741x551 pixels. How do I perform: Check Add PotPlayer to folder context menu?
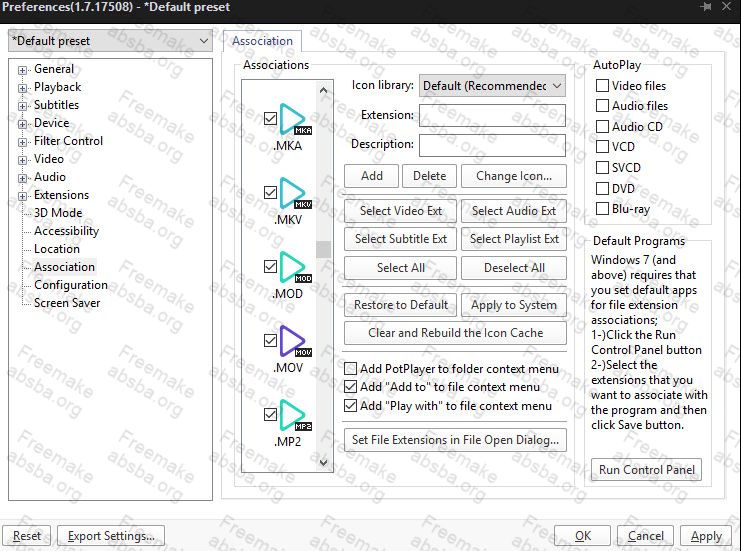(x=350, y=369)
